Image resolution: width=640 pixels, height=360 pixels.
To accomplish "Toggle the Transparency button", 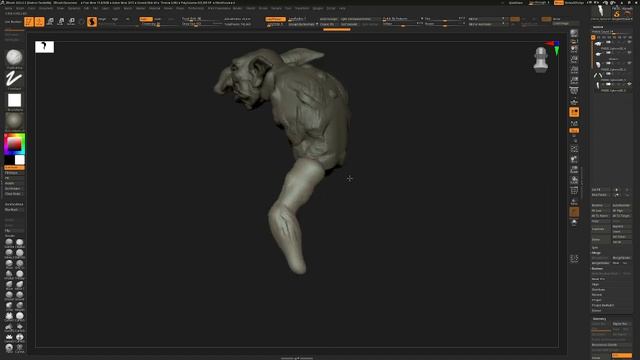I will [x=574, y=202].
